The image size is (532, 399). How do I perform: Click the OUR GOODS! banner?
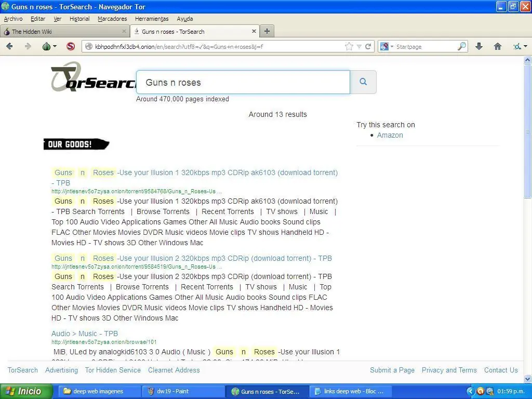click(x=76, y=144)
